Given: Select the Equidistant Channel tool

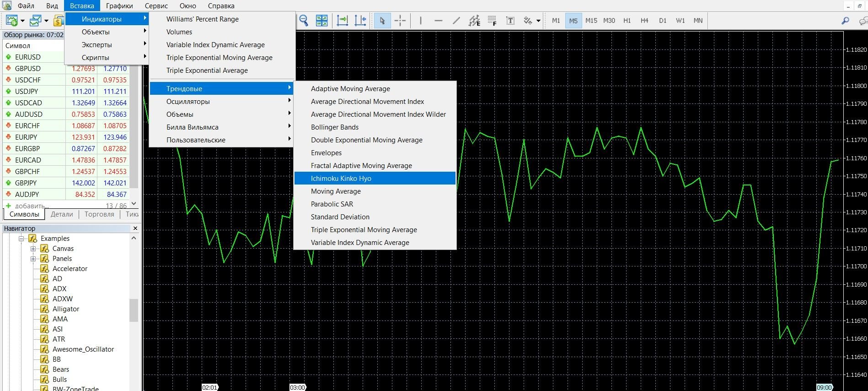Looking at the screenshot, I should (474, 21).
